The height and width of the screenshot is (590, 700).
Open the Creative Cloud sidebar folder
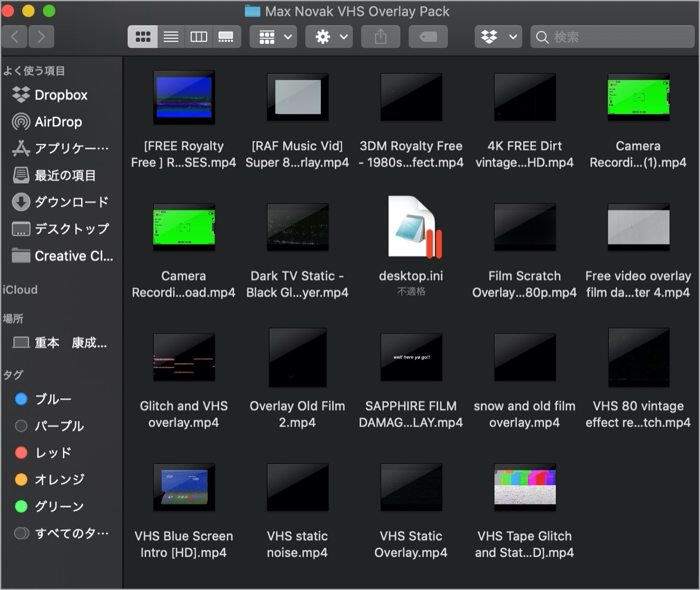61,256
